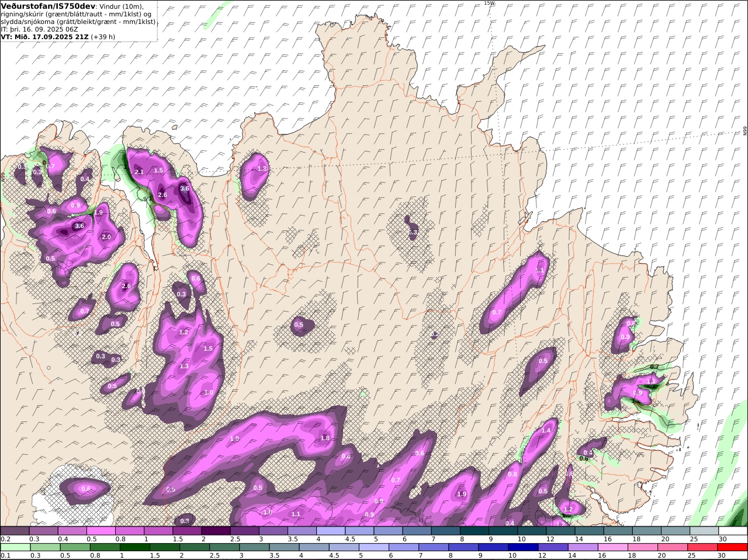This screenshot has width=748, height=560.
Task: Click the VT: Mið. 17.09.2025 21Z valid time
Action: tap(45, 36)
